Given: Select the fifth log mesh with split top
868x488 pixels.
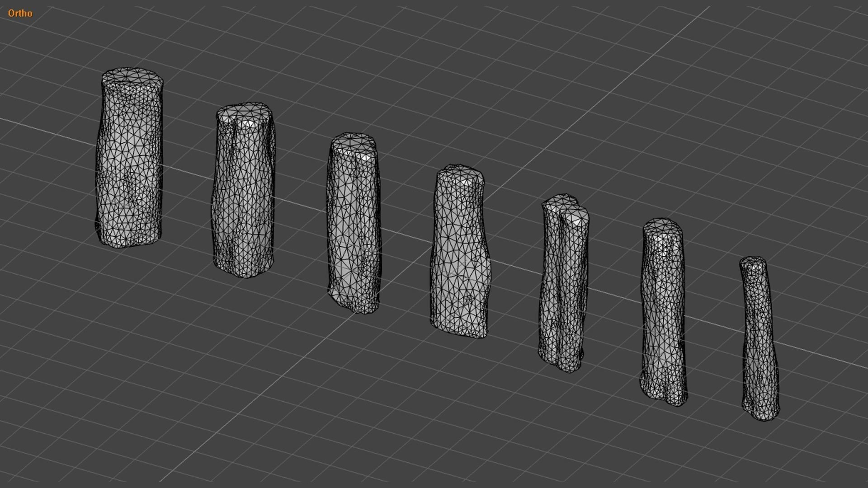Looking at the screenshot, I should point(564,283).
